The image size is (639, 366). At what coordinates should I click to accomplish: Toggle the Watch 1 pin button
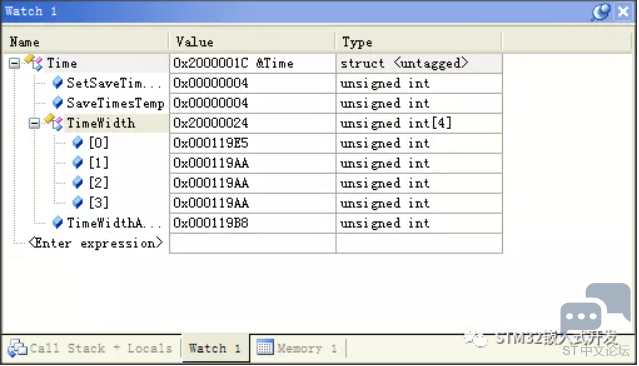click(601, 11)
